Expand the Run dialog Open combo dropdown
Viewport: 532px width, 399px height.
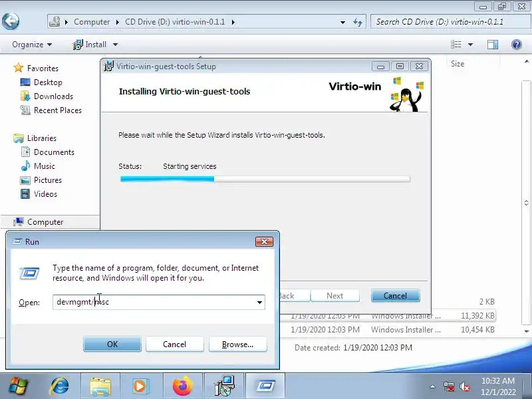(259, 303)
